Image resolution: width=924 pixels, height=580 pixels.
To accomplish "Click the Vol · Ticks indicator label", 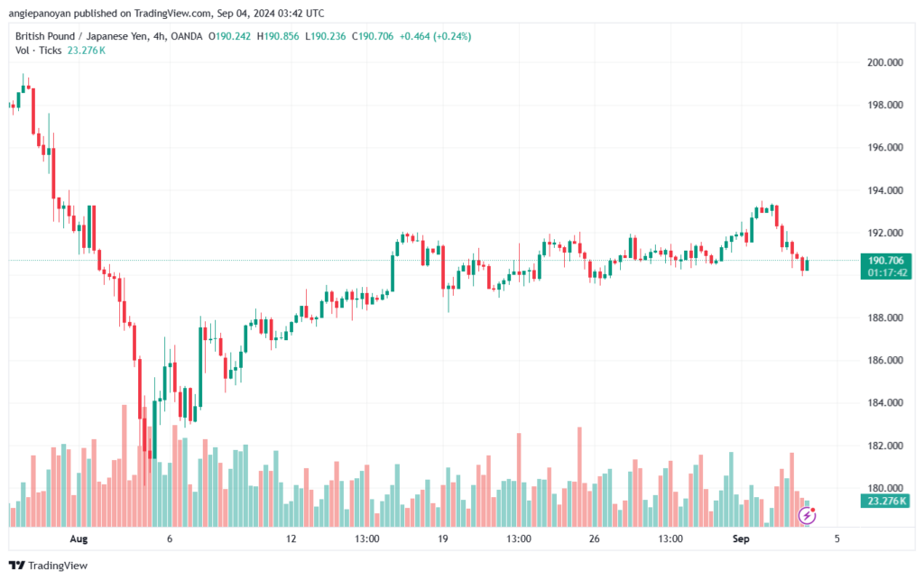I will (x=38, y=51).
